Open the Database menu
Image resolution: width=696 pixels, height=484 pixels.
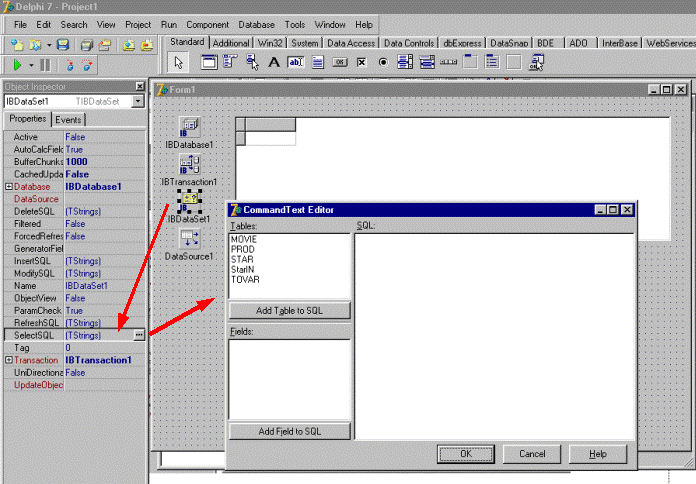point(256,25)
